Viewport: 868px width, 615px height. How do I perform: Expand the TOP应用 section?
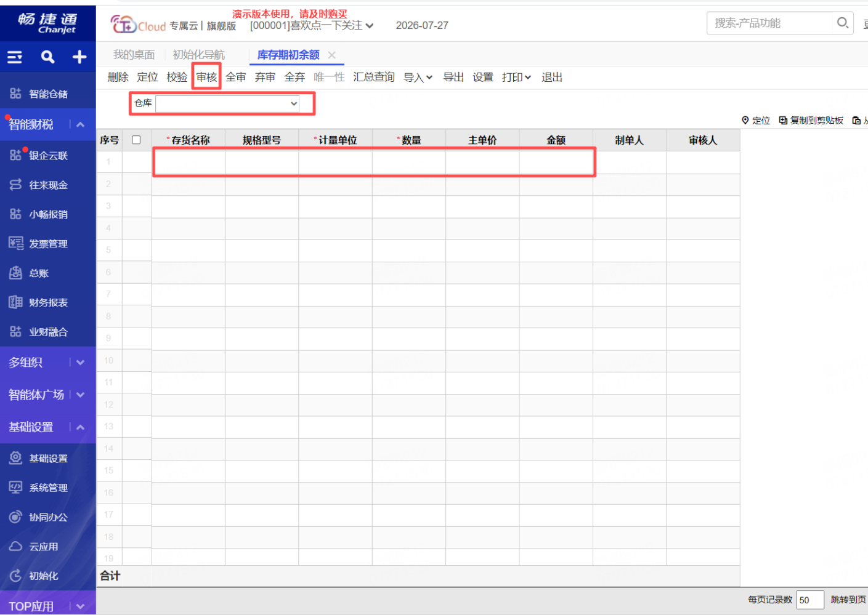tap(80, 606)
